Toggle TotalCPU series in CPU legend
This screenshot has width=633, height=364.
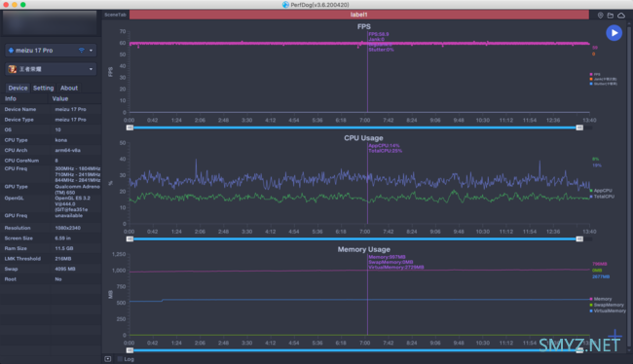602,197
